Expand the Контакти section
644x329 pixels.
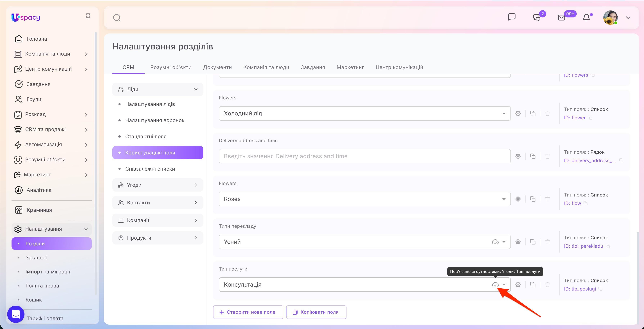pos(158,203)
